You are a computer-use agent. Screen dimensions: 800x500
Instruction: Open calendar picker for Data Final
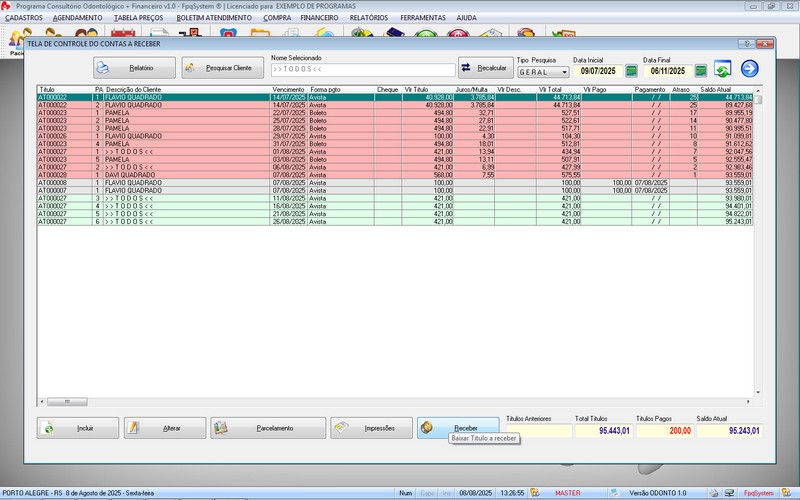pos(701,72)
